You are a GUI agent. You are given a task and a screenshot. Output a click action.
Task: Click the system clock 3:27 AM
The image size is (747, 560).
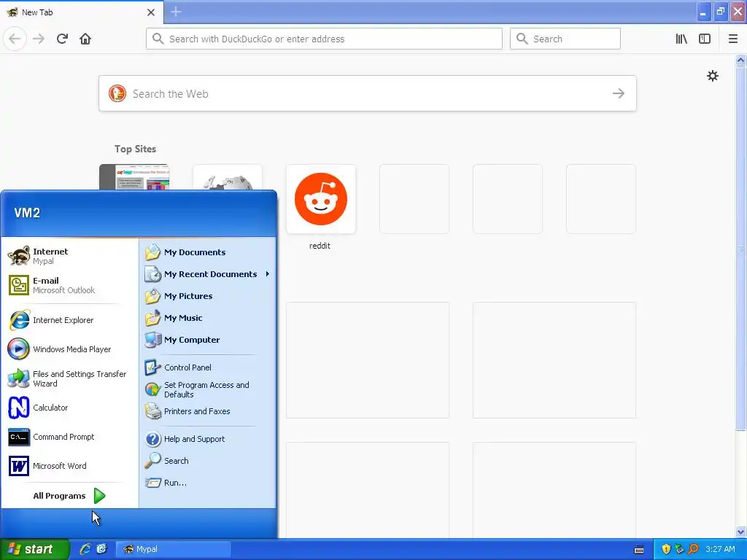click(720, 549)
